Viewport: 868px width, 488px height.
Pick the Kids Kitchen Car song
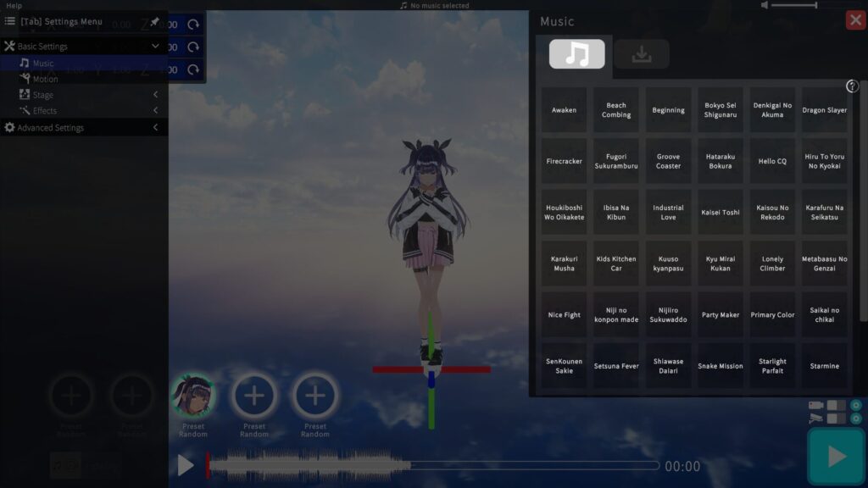point(616,263)
